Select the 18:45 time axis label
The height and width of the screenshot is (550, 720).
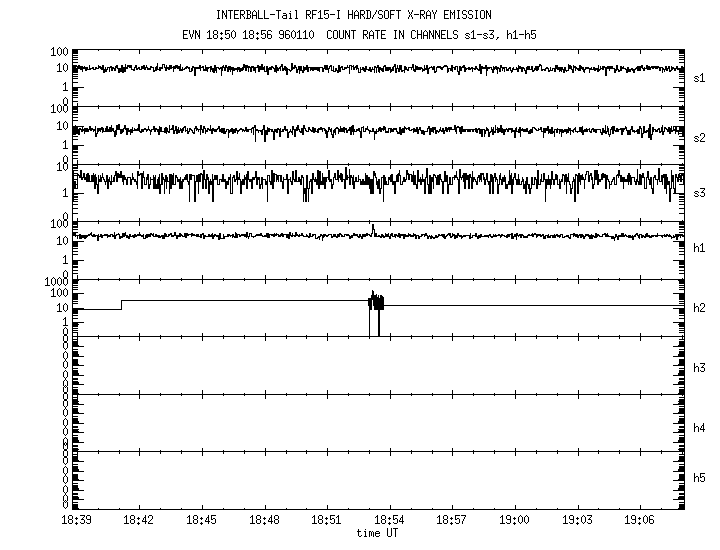(201, 521)
